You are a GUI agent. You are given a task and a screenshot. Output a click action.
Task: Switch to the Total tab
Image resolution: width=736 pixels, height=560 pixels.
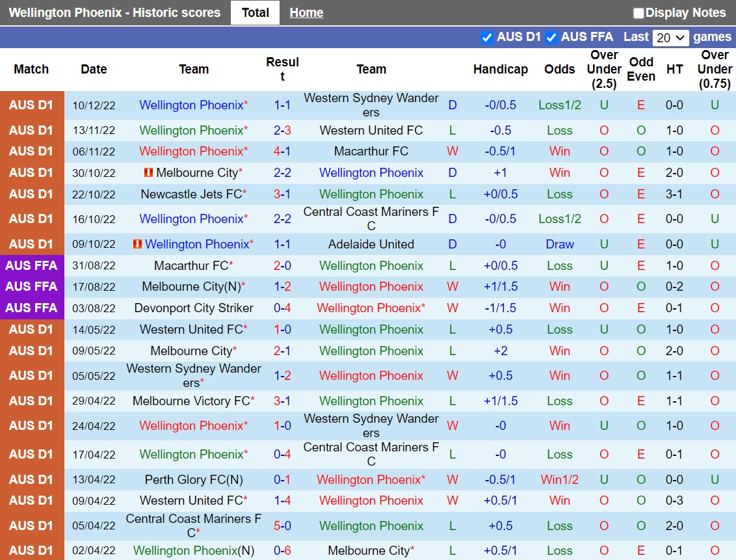click(x=255, y=12)
